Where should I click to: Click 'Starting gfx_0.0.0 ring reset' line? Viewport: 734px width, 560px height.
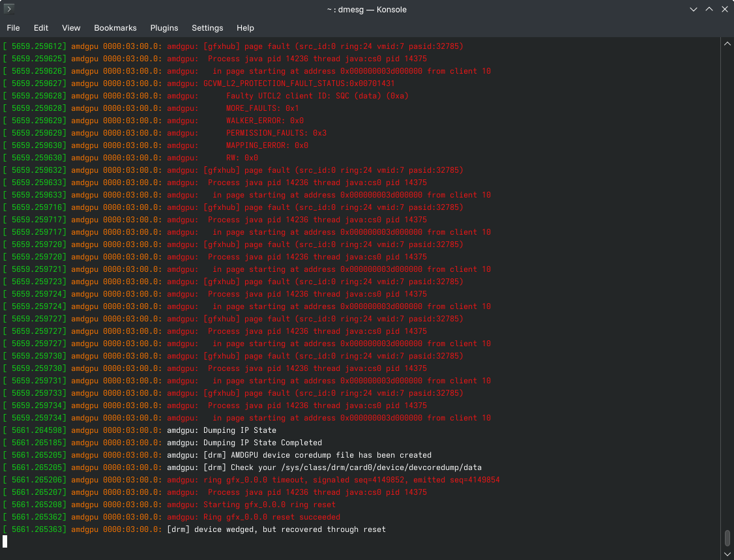point(269,505)
